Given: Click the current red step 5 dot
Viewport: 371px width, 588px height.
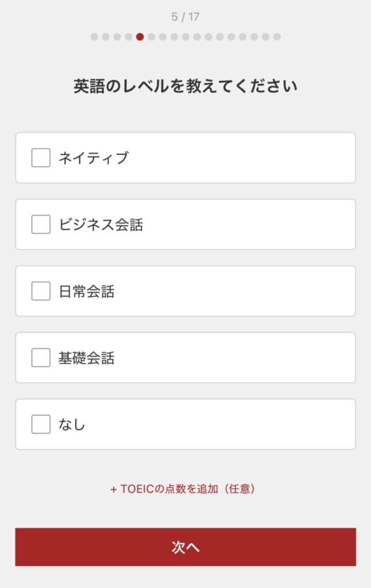Looking at the screenshot, I should (140, 37).
